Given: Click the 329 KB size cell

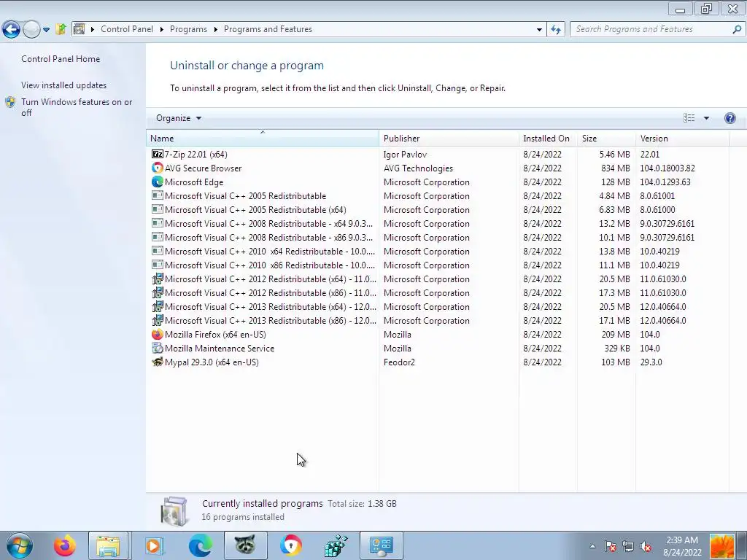Looking at the screenshot, I should coord(617,348).
